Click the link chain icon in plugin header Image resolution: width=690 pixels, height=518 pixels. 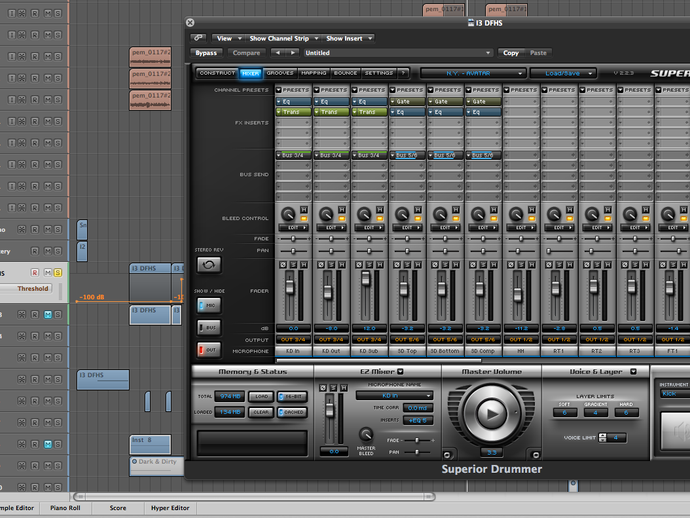coord(199,38)
